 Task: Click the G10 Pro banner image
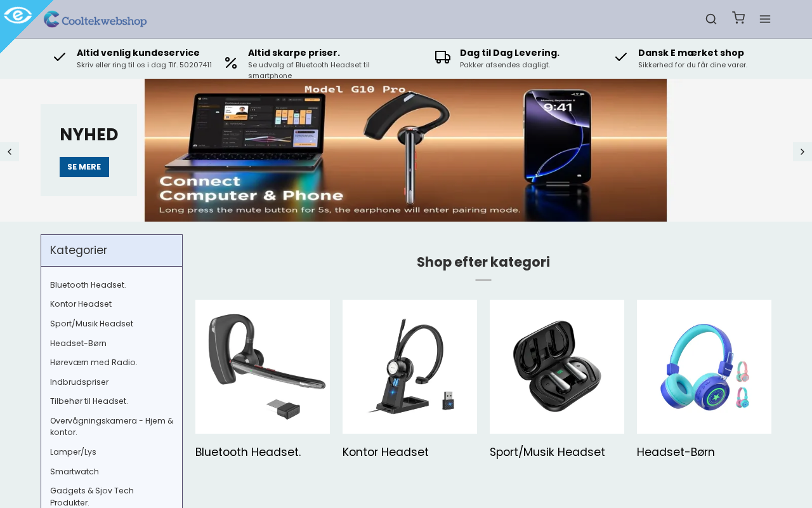pos(405,150)
